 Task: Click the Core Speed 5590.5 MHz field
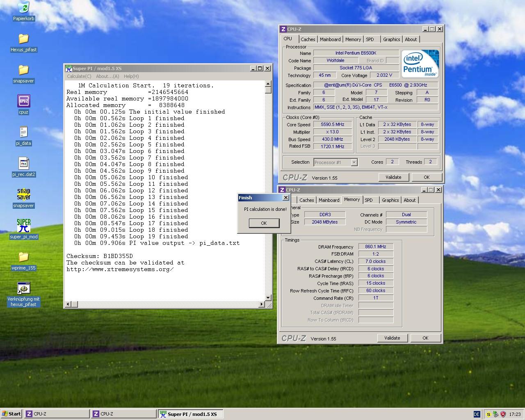(333, 124)
